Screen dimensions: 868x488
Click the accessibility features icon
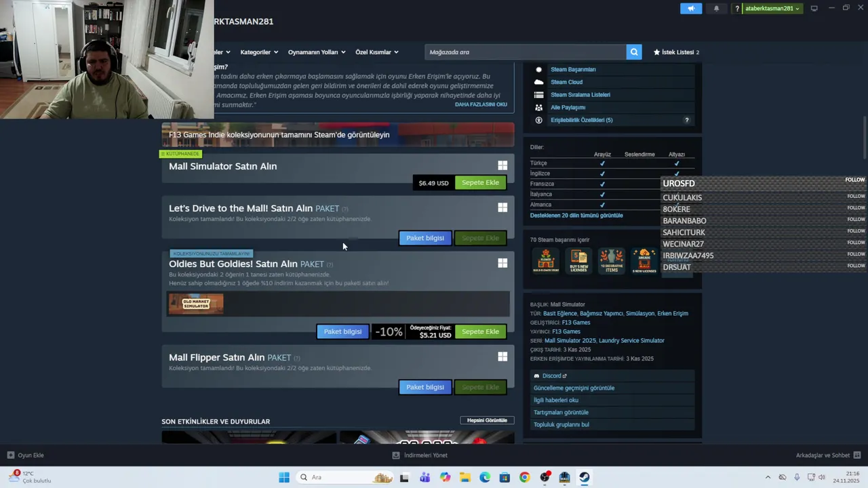click(538, 120)
